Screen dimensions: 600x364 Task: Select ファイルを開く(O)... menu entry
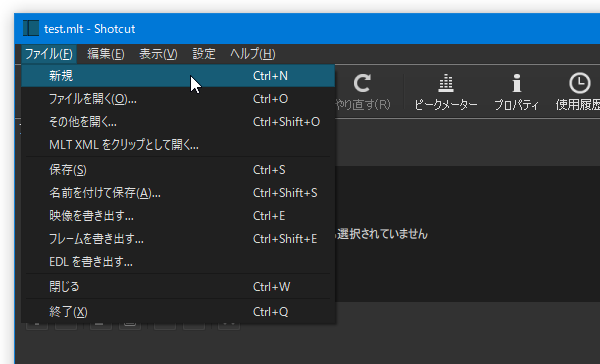click(178, 99)
